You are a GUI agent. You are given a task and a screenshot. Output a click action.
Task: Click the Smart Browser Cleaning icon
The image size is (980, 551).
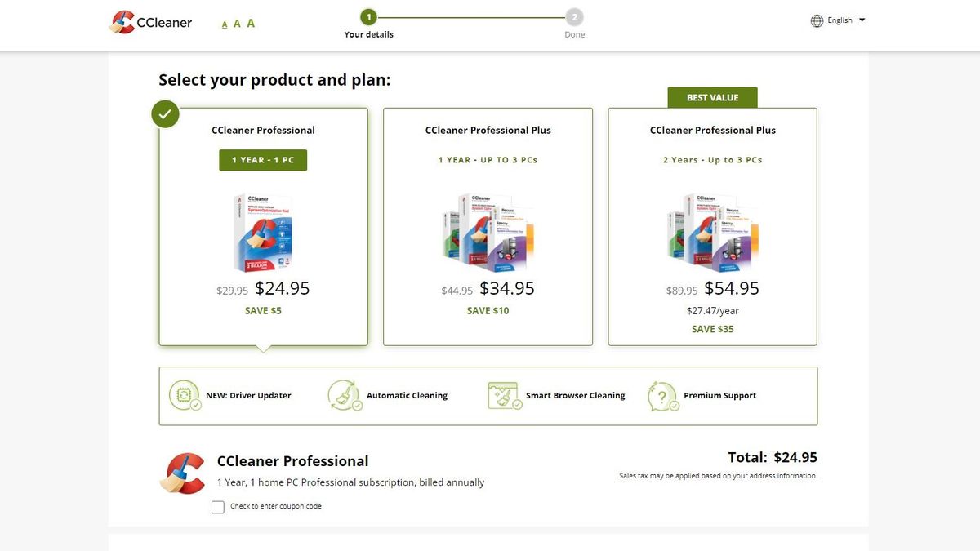pyautogui.click(x=504, y=395)
